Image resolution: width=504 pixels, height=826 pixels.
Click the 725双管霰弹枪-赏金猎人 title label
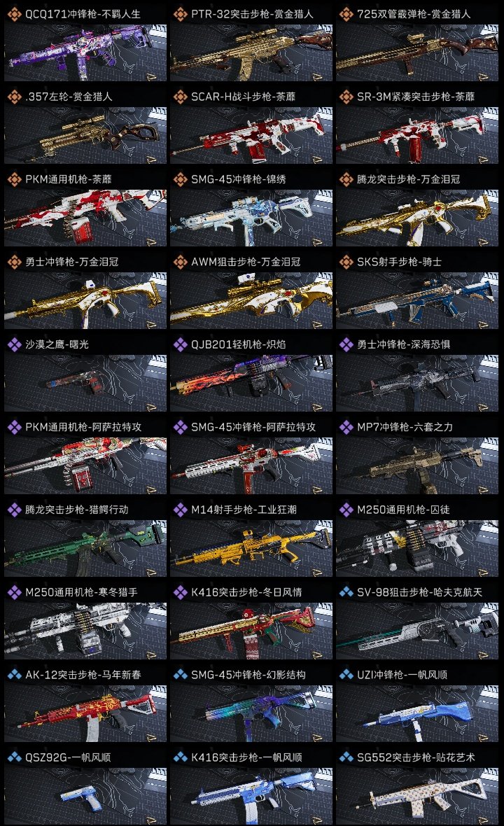pos(414,14)
